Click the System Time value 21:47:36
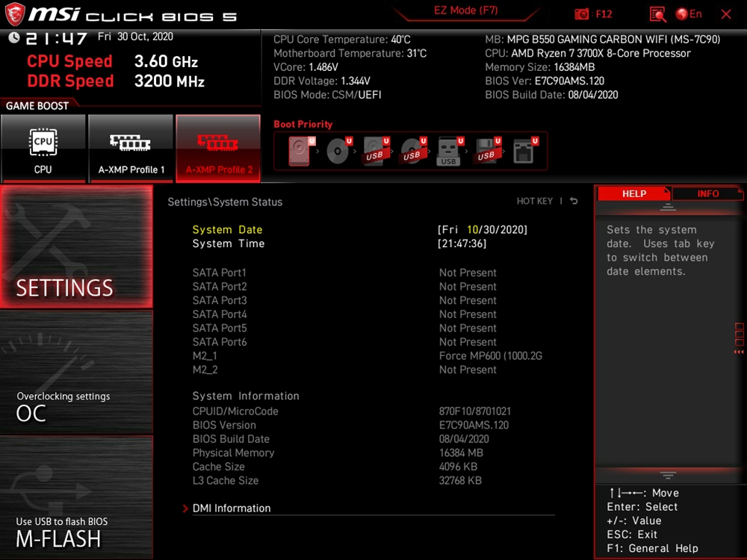 point(462,243)
